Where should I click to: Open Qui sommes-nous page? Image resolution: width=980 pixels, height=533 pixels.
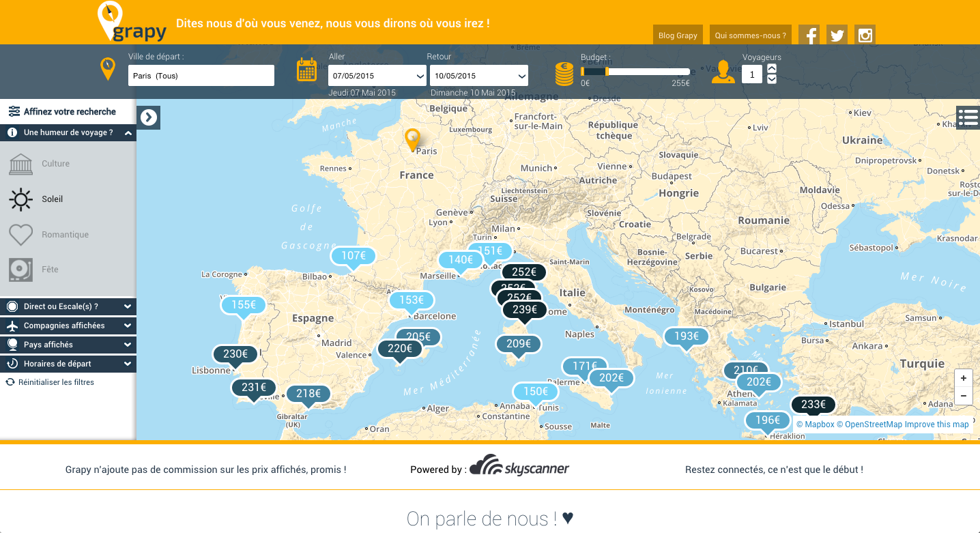(751, 35)
